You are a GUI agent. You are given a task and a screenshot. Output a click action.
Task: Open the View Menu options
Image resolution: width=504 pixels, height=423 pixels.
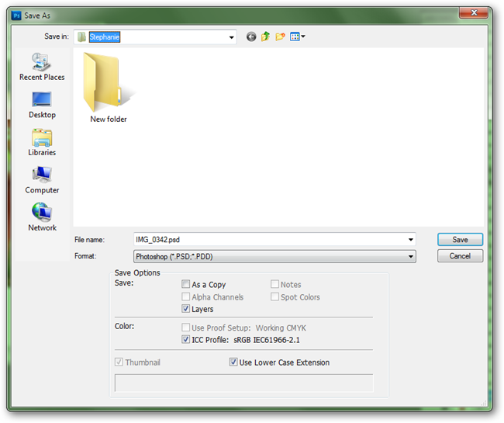(x=297, y=36)
